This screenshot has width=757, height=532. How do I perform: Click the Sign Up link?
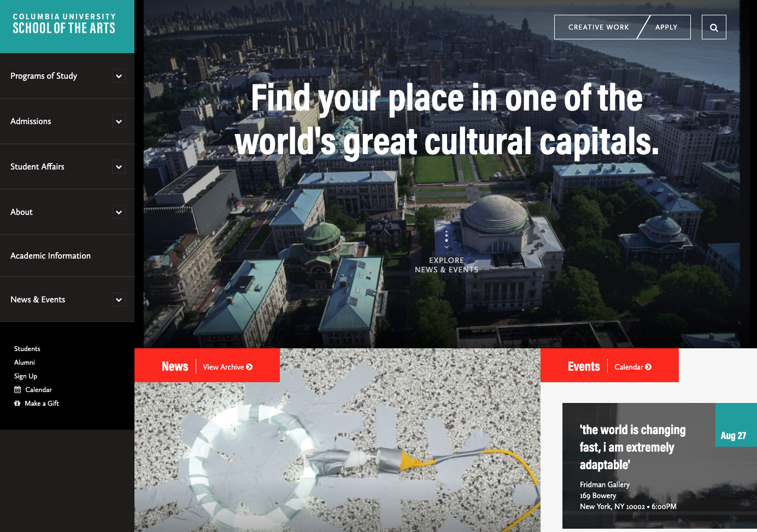click(x=26, y=376)
